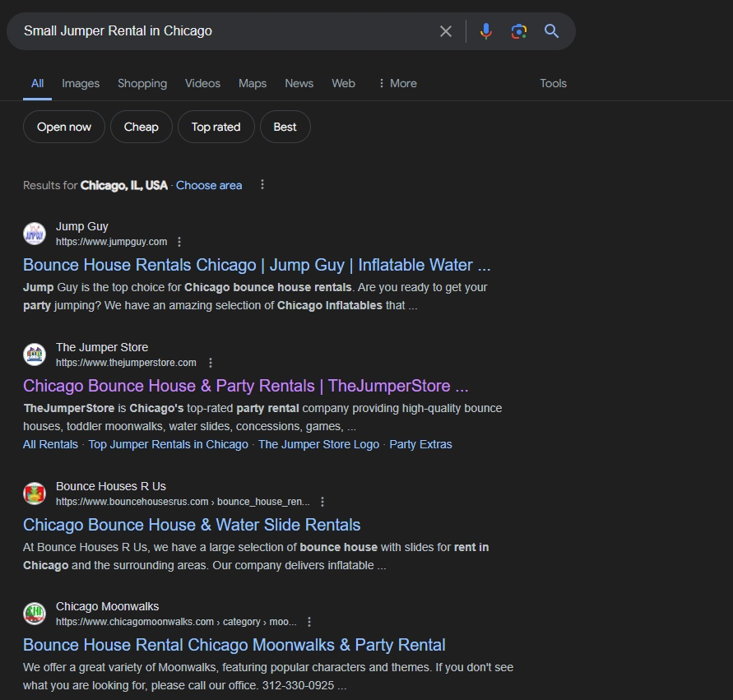Open the Tools filter options

pos(553,83)
